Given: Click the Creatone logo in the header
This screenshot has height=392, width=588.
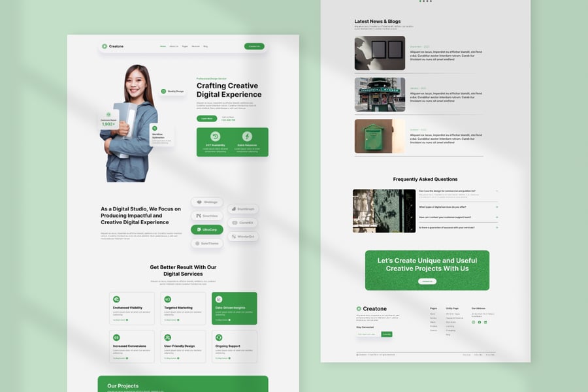Looking at the screenshot, I should (x=112, y=46).
